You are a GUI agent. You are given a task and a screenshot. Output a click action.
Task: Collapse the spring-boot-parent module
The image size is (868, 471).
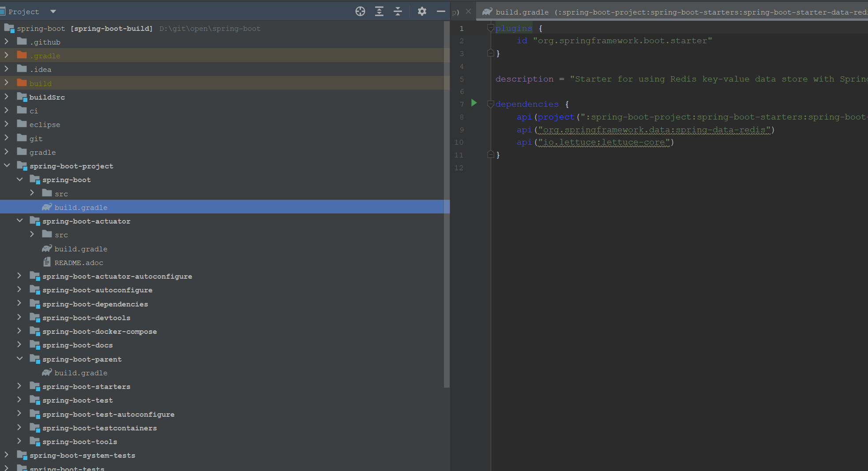[x=19, y=359]
